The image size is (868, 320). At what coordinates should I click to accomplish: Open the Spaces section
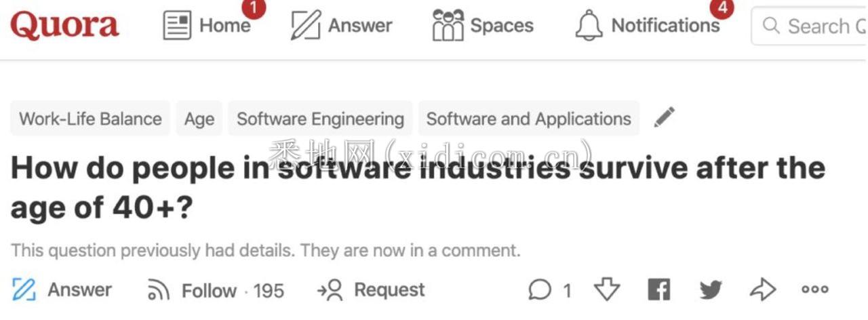tap(482, 26)
